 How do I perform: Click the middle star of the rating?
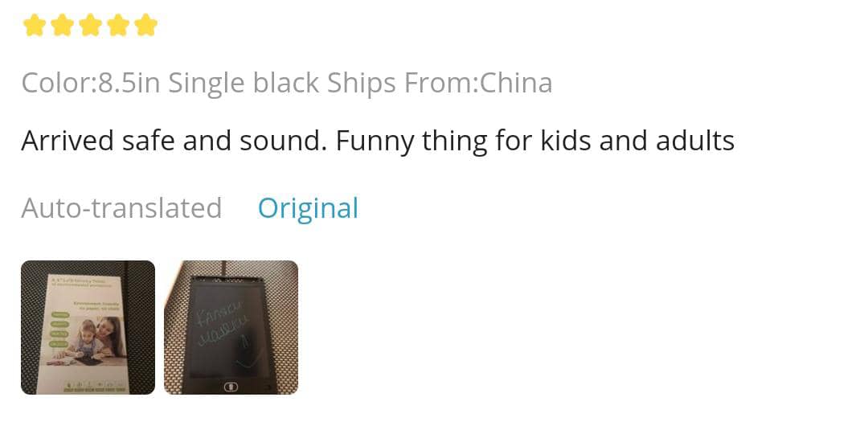click(x=90, y=26)
